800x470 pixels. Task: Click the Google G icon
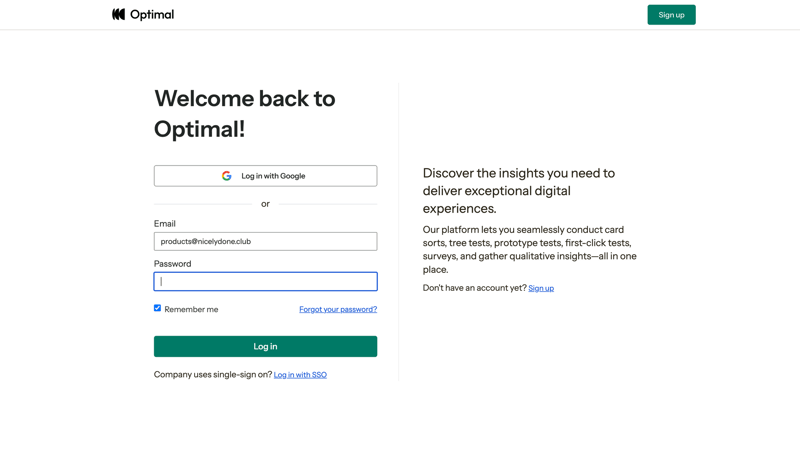[227, 176]
